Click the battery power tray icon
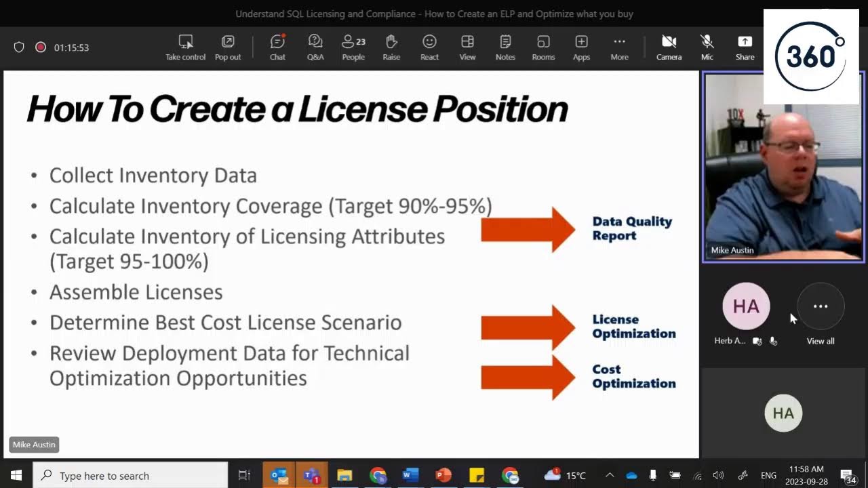This screenshot has height=488, width=868. 675,475
